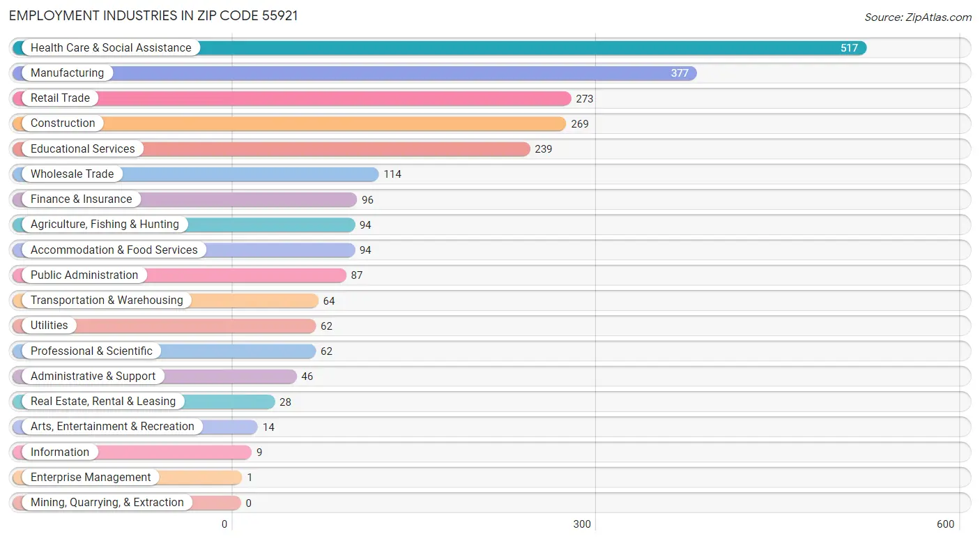Click the Enterprise Management label

[91, 477]
